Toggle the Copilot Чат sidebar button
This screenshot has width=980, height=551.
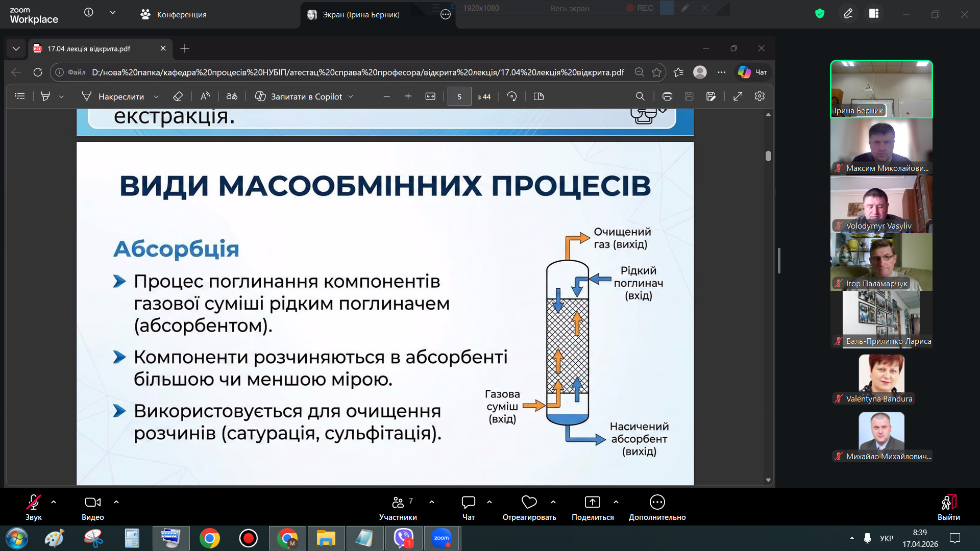click(752, 72)
